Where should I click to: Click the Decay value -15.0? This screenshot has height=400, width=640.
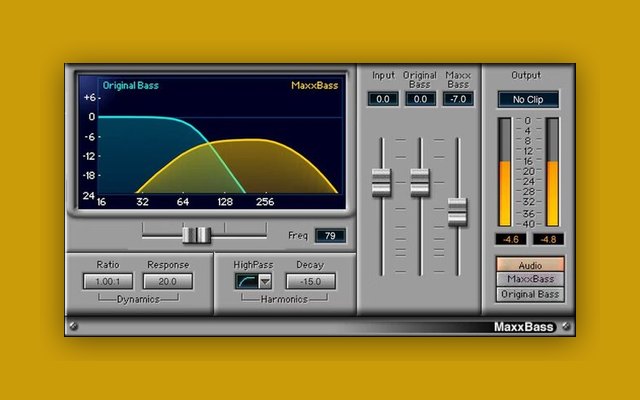[311, 281]
